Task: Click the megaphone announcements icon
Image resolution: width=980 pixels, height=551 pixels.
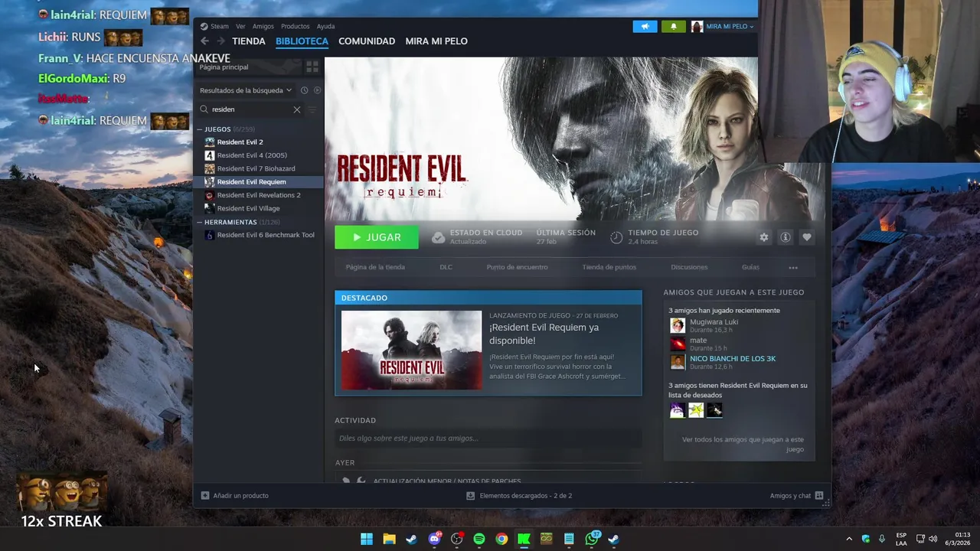Action: pos(645,26)
